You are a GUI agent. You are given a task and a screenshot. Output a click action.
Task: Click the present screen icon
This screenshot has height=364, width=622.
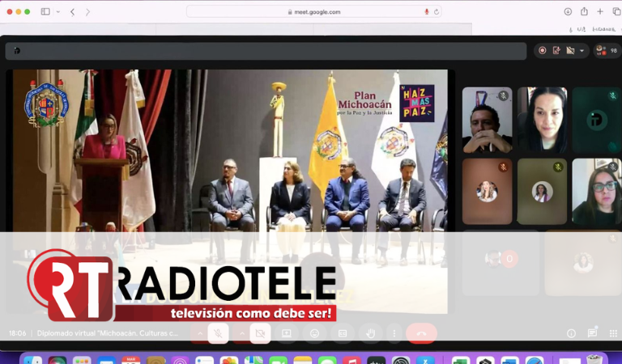287,333
